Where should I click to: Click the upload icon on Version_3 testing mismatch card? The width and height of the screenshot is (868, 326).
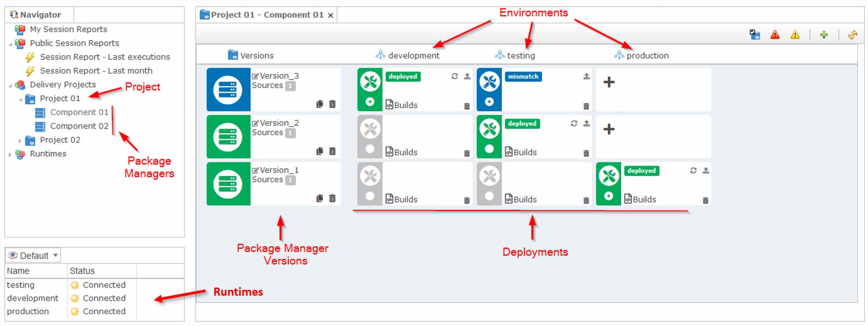(586, 76)
